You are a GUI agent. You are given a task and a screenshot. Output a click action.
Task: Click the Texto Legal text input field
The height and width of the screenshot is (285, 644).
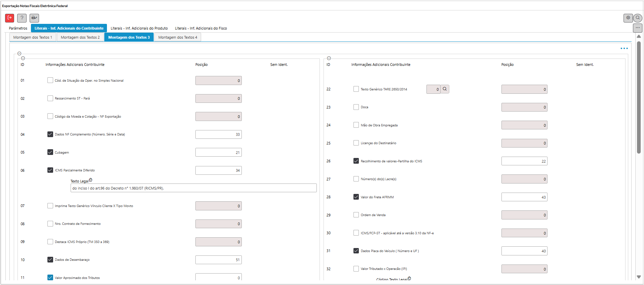tap(193, 188)
